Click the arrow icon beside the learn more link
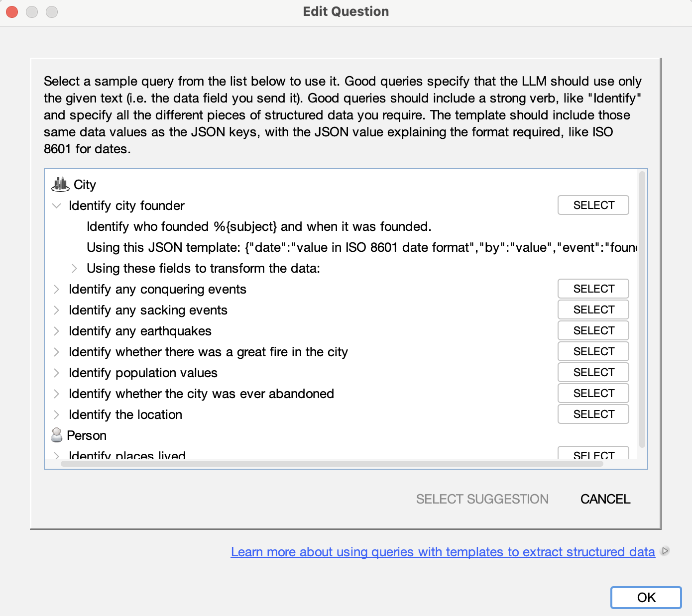The image size is (692, 616). pyautogui.click(x=665, y=551)
